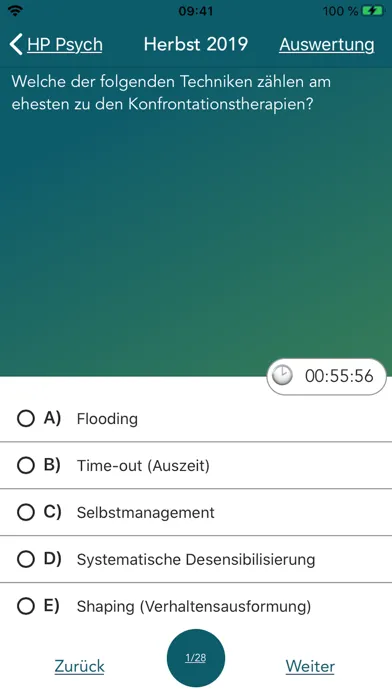The width and height of the screenshot is (392, 696).
Task: Tap the clock icon in timer
Action: click(x=282, y=376)
